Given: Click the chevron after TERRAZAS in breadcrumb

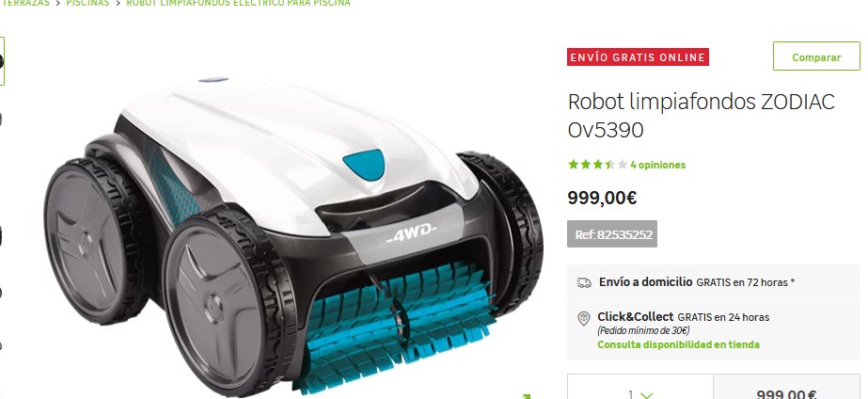Looking at the screenshot, I should pyautogui.click(x=57, y=3).
